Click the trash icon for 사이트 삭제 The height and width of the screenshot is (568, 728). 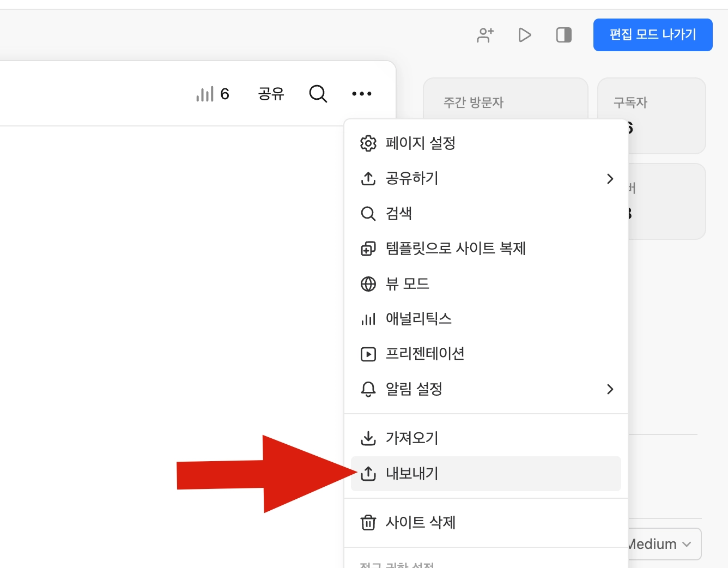368,523
